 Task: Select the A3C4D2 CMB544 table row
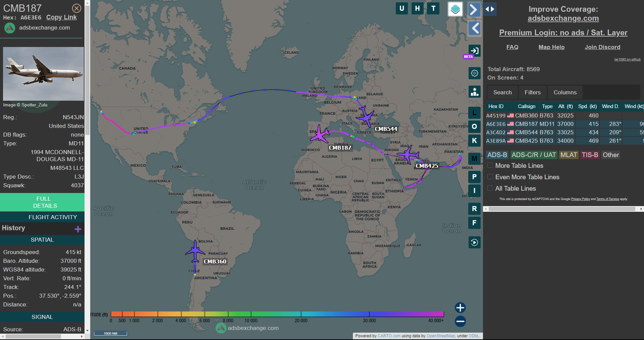(x=565, y=132)
